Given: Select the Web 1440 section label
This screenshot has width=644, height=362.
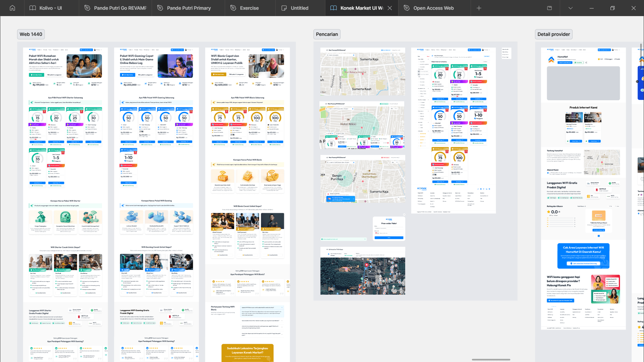Looking at the screenshot, I should [31, 34].
